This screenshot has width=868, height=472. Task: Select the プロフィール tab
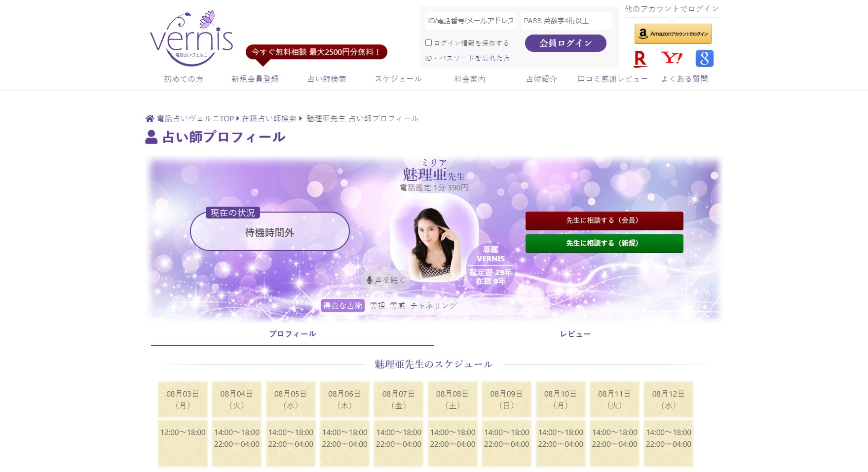click(292, 334)
